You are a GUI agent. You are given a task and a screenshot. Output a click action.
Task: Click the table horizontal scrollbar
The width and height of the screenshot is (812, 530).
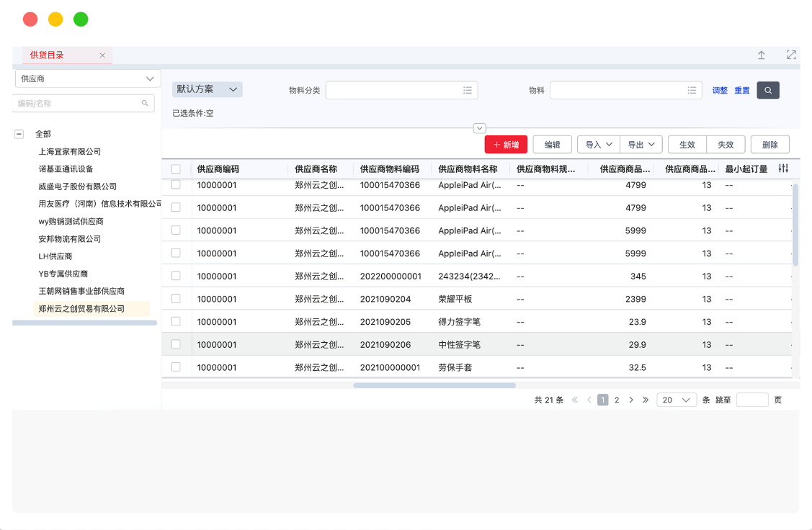434,385
